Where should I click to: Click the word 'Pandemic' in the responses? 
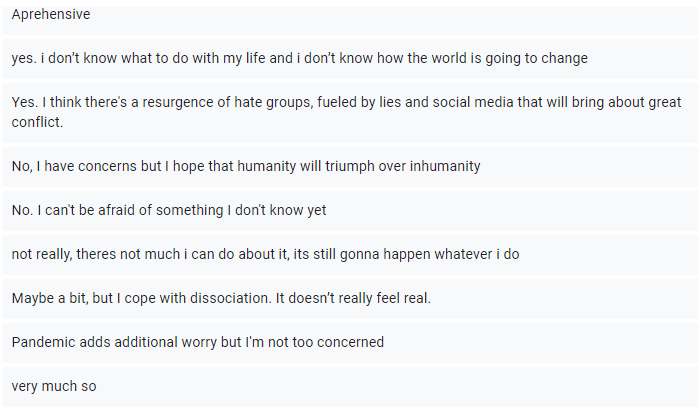44,342
